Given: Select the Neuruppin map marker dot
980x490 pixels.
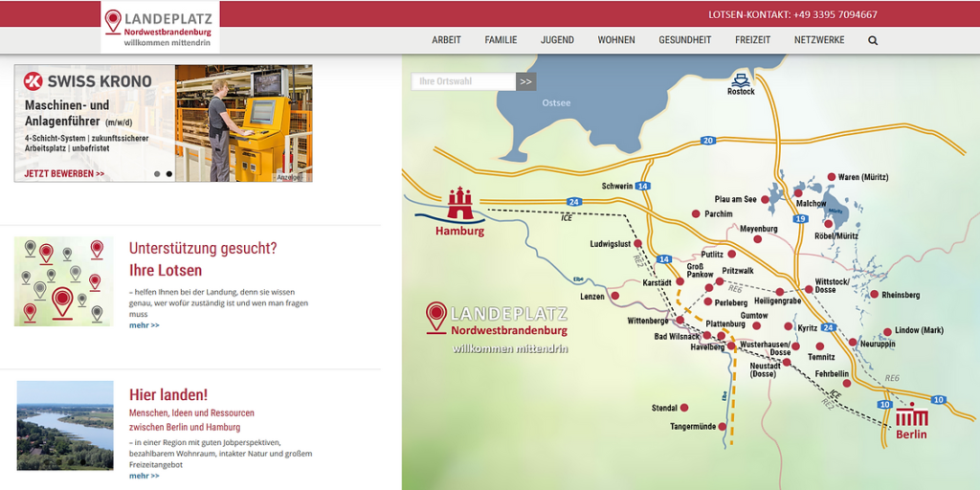Looking at the screenshot, I should (x=853, y=342).
